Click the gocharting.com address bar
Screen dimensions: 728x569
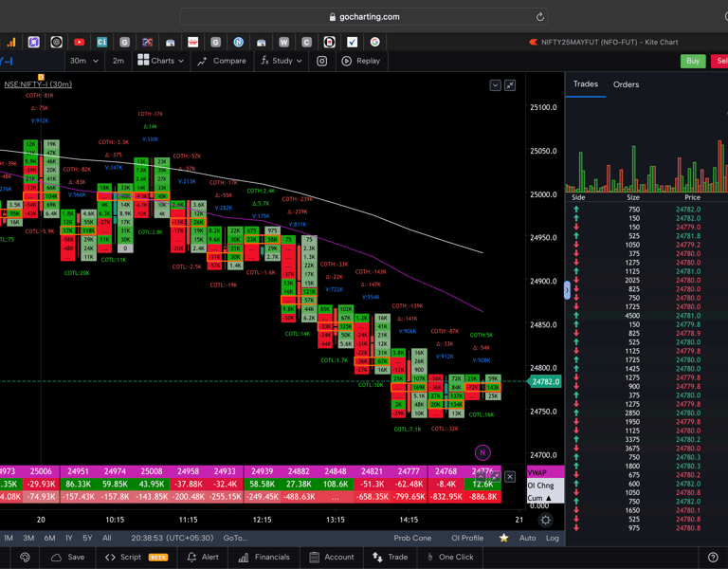[x=364, y=17]
